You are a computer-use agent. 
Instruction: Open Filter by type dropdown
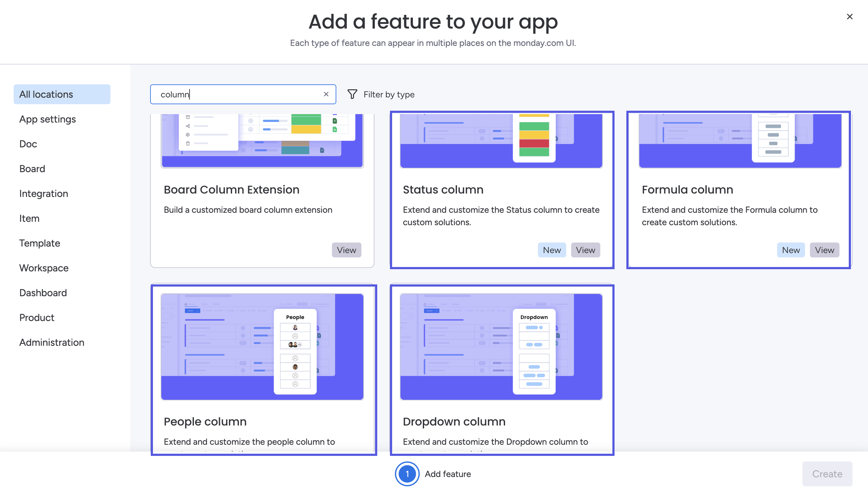388,94
